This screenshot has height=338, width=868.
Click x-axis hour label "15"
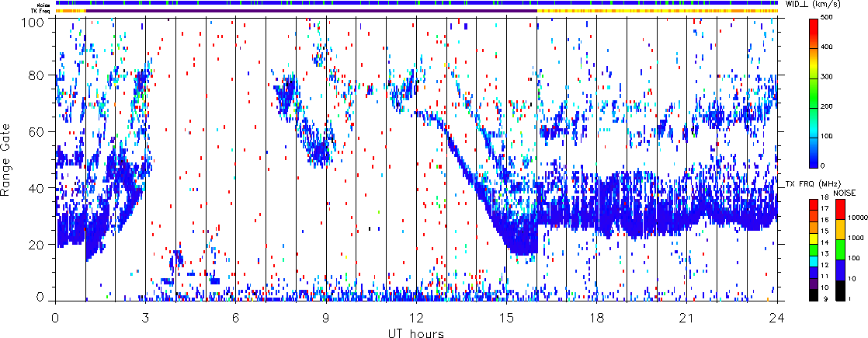click(506, 318)
